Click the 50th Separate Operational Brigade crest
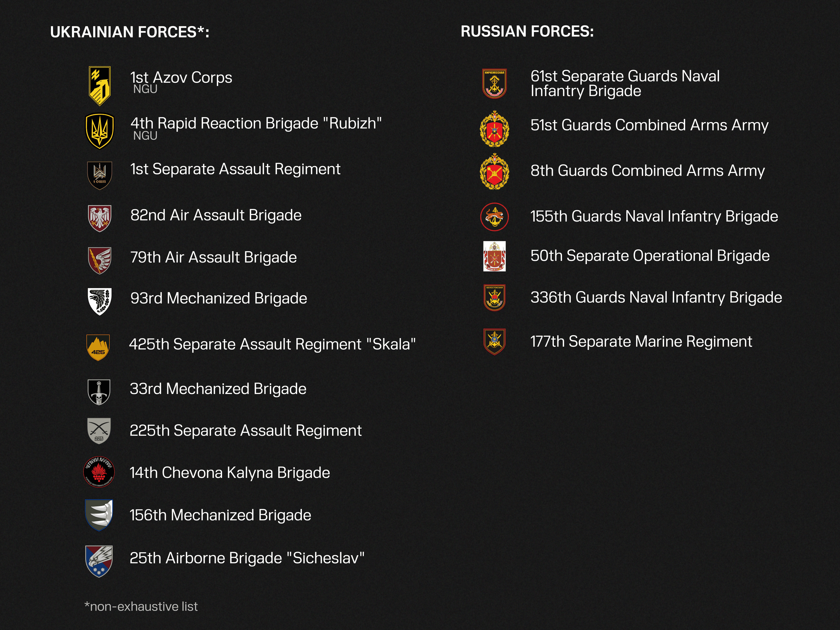840x630 pixels. tap(494, 256)
